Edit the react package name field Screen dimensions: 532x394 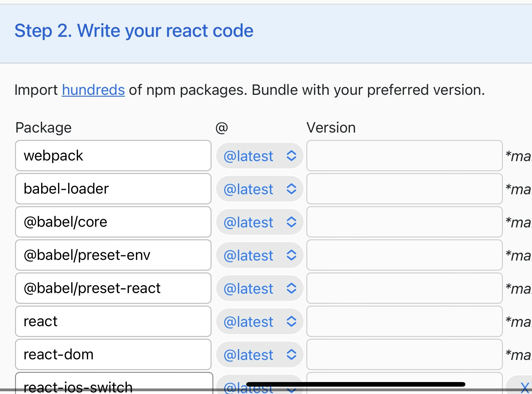point(113,321)
